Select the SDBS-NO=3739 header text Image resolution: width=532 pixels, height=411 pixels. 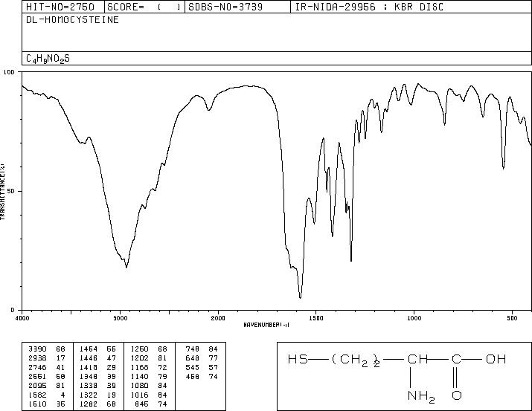coord(225,7)
